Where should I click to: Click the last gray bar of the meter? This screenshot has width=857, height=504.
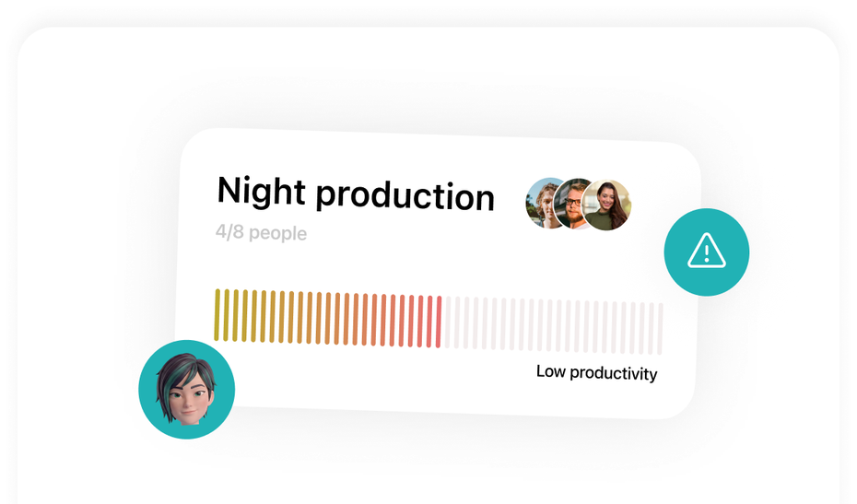660,329
